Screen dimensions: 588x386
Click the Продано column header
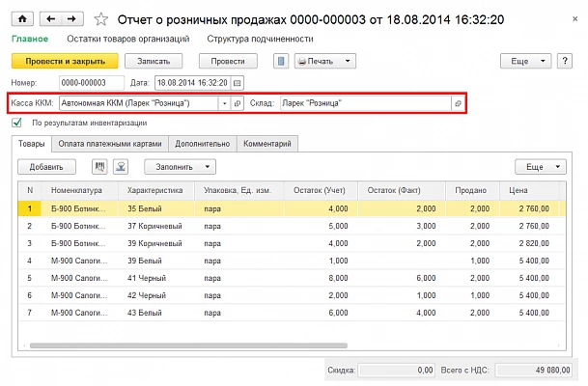tap(472, 190)
